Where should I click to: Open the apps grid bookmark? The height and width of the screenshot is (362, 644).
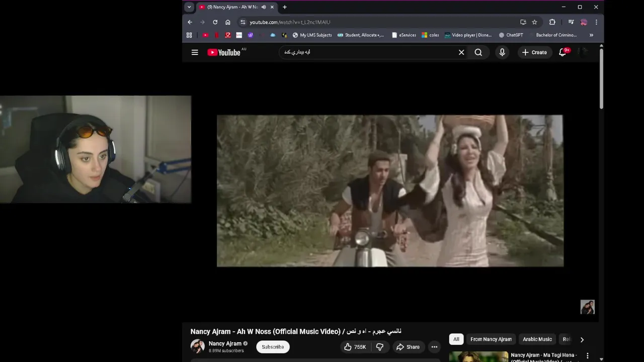pyautogui.click(x=189, y=35)
